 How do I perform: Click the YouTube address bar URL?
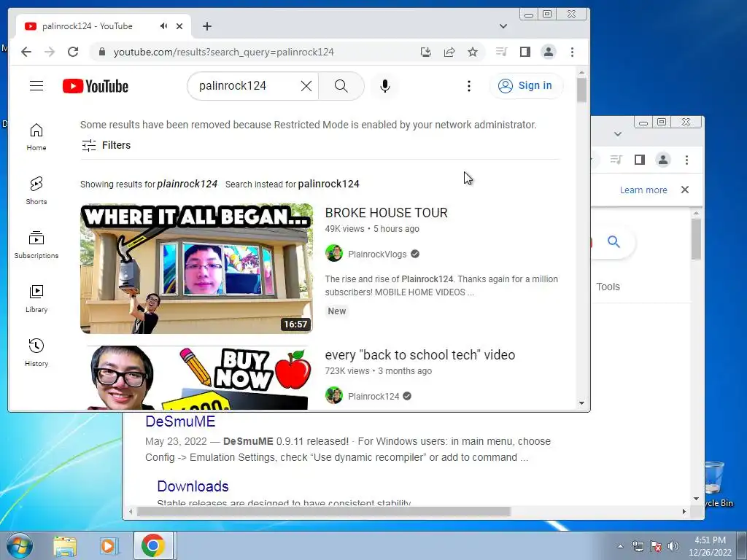pyautogui.click(x=223, y=52)
